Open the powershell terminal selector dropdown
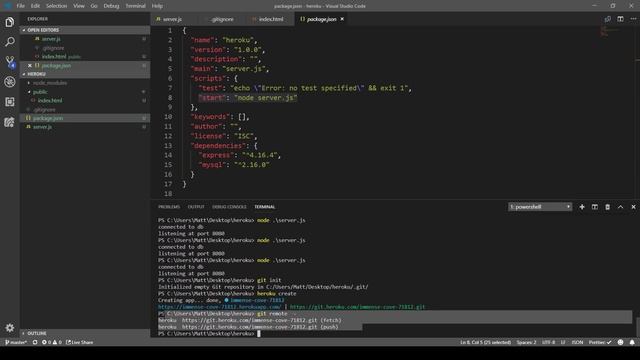The width and height of the screenshot is (640, 360). point(540,207)
